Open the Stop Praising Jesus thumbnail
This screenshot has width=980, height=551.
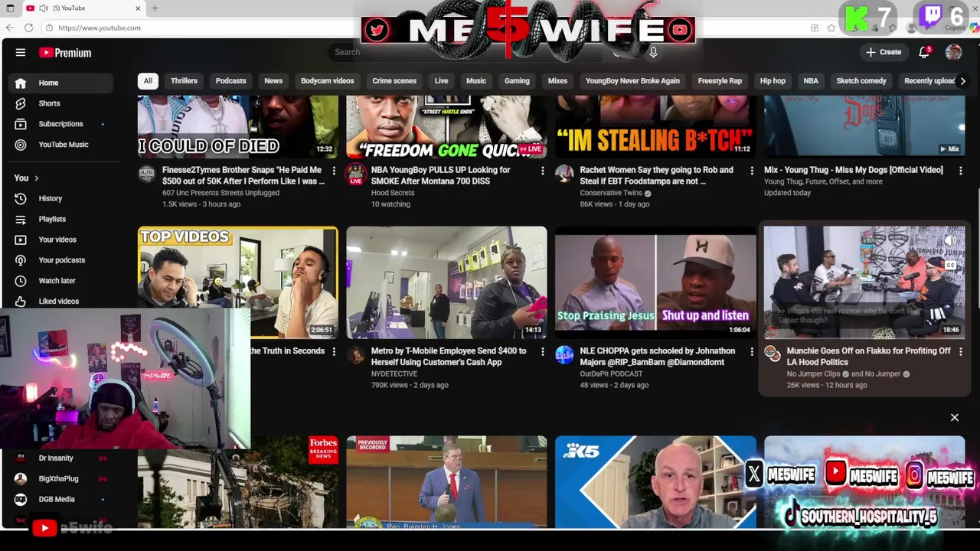point(655,282)
